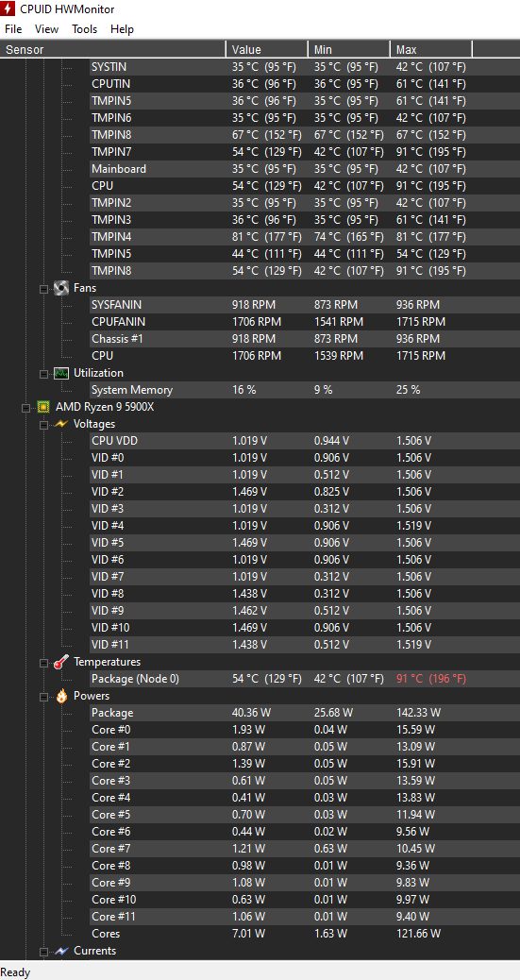Collapse the AMD Ryzen 9 5900X node

(x=25, y=408)
